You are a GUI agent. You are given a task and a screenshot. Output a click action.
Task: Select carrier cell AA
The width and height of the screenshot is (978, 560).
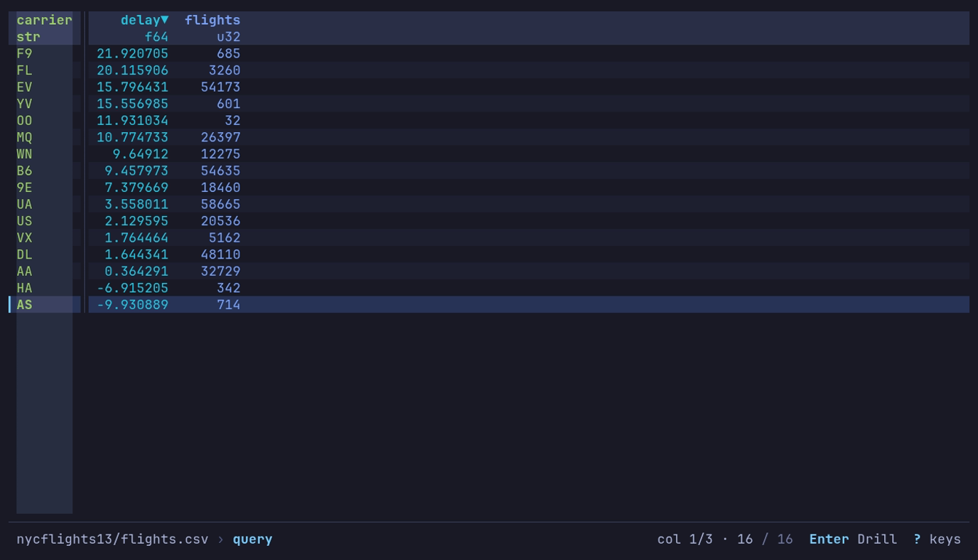coord(24,271)
